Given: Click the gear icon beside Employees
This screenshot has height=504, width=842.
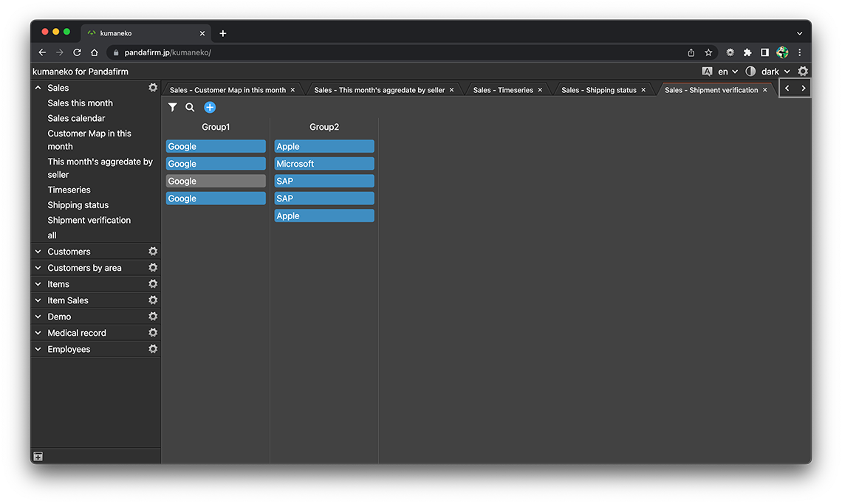Looking at the screenshot, I should tap(153, 349).
